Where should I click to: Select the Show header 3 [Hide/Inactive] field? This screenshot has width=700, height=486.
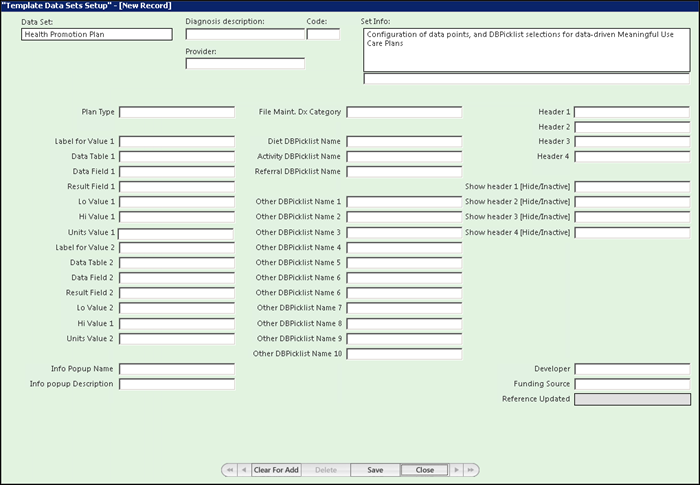click(x=632, y=217)
